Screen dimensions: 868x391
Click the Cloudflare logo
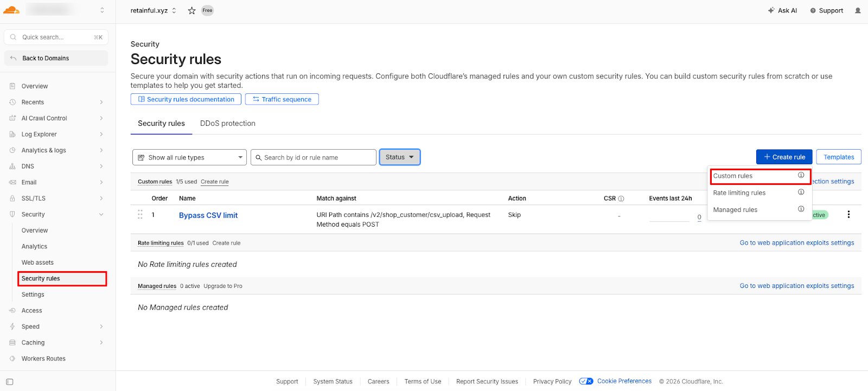[x=11, y=10]
